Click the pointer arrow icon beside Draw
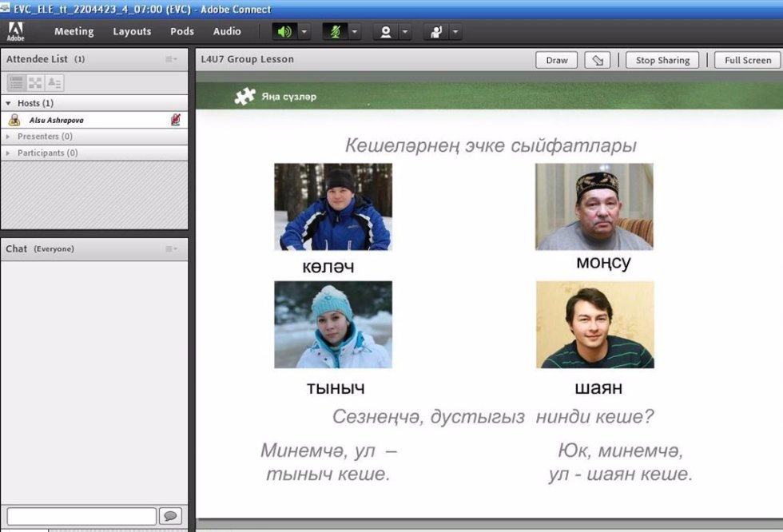 (x=596, y=61)
